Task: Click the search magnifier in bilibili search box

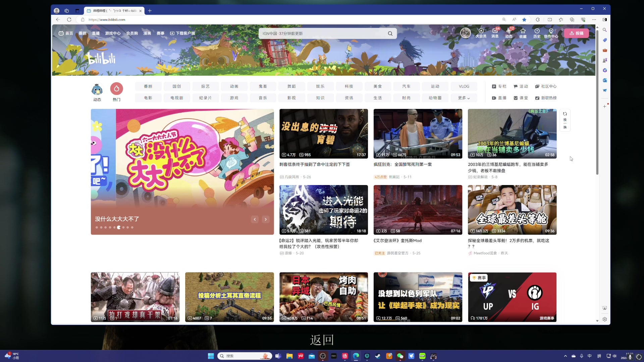Action: point(390,33)
